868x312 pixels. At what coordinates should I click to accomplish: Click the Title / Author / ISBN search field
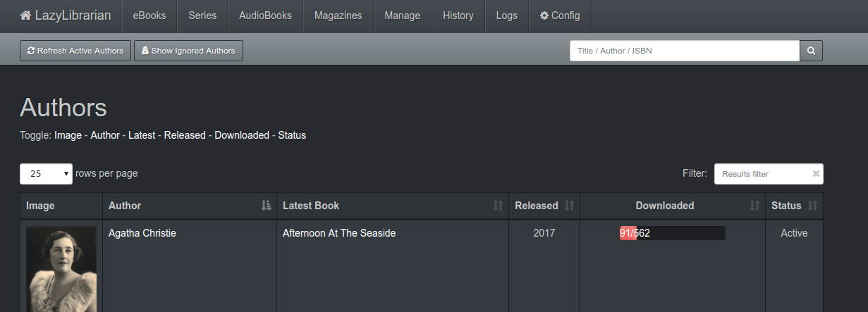pos(685,51)
